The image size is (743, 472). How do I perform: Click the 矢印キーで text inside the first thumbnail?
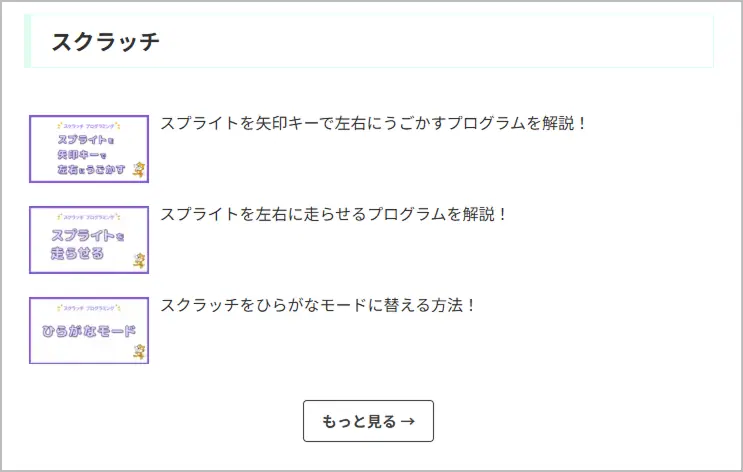click(82, 154)
